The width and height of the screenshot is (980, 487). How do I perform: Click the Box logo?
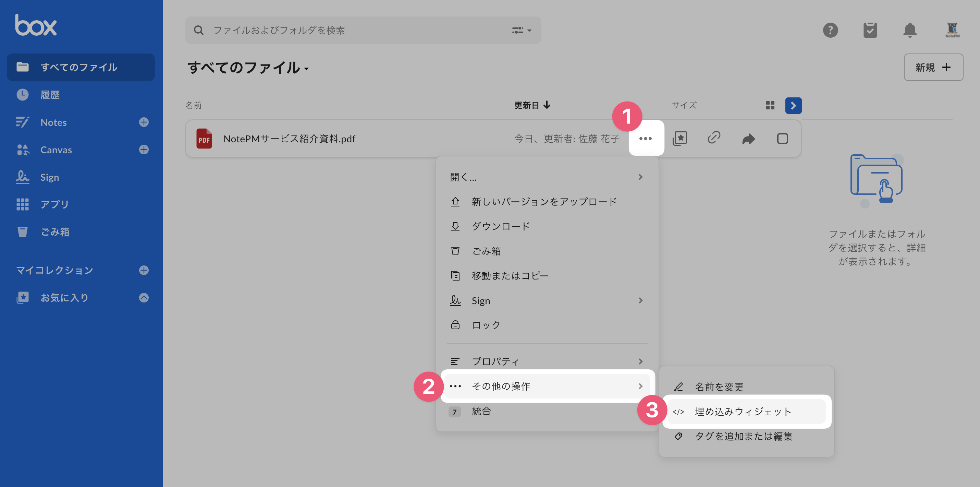(x=36, y=25)
